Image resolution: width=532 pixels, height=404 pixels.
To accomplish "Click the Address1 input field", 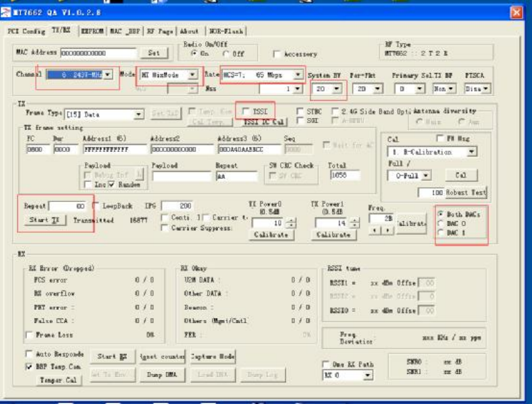I will tap(115, 149).
